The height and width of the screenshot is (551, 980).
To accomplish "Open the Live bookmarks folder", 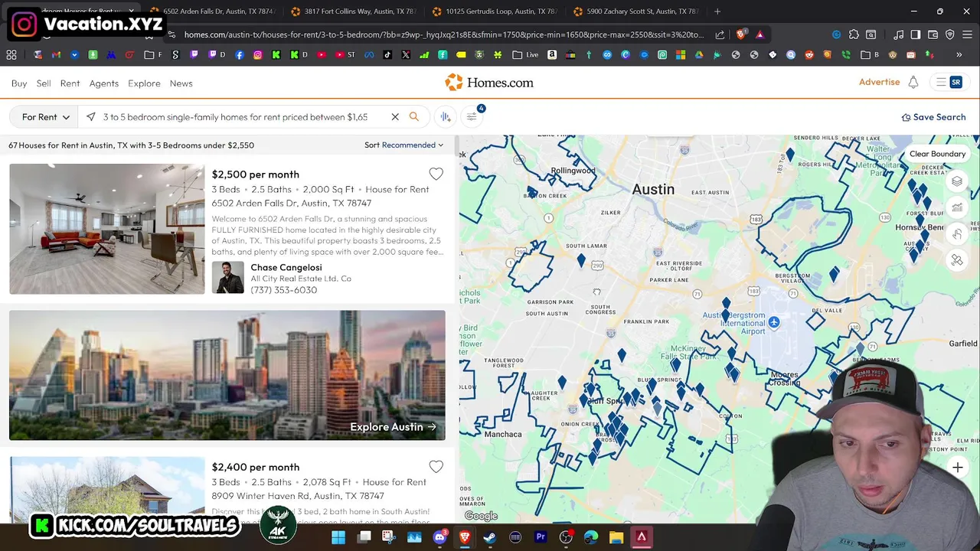I will (x=526, y=55).
